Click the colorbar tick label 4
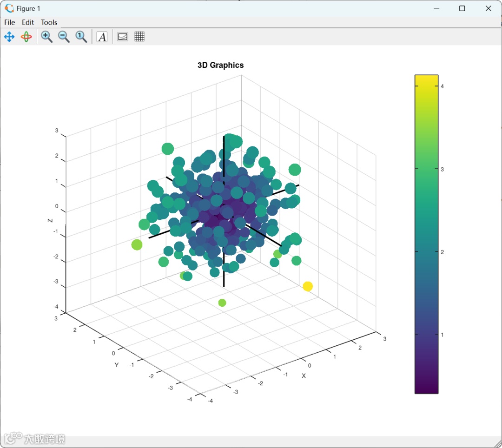Viewport: 502px width, 448px height. click(442, 86)
